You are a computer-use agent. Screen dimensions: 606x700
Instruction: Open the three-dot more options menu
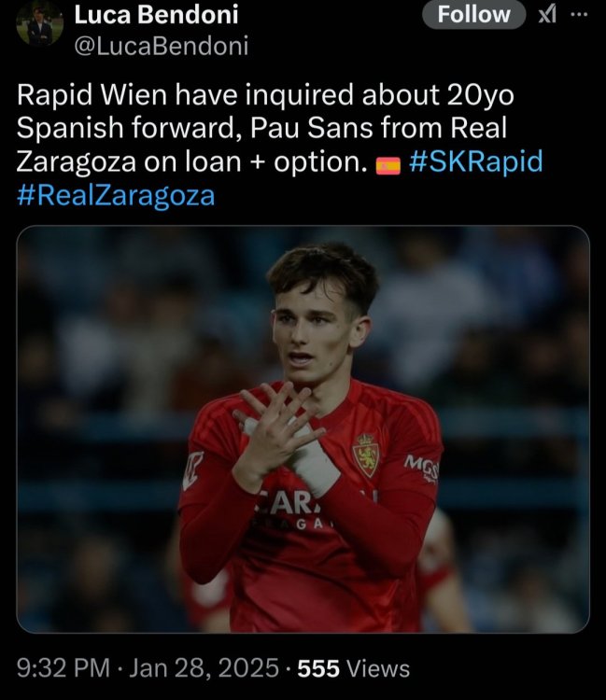pos(579,14)
